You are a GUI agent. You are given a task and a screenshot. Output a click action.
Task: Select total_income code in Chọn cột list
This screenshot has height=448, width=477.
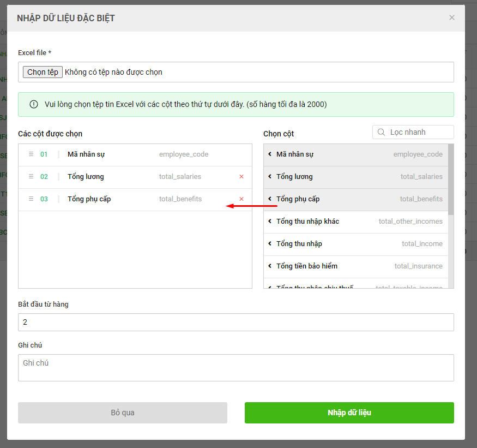pyautogui.click(x=422, y=243)
